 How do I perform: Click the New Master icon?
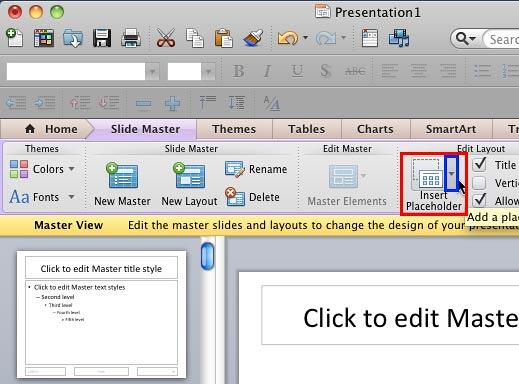pos(122,176)
